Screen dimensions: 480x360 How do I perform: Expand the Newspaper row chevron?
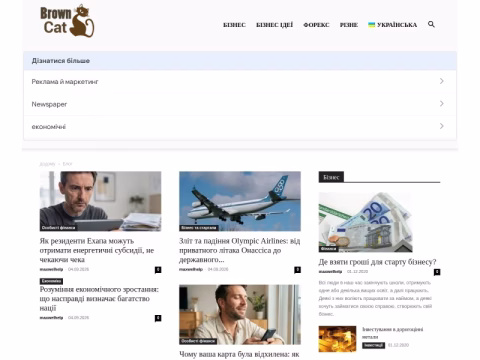[442, 104]
